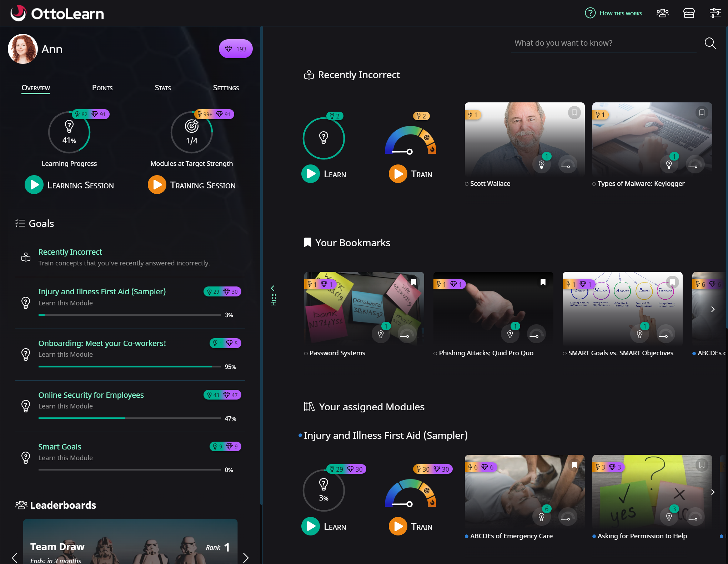Go to next leaderboard with right chevron
This screenshot has height=564, width=728.
coord(246,558)
